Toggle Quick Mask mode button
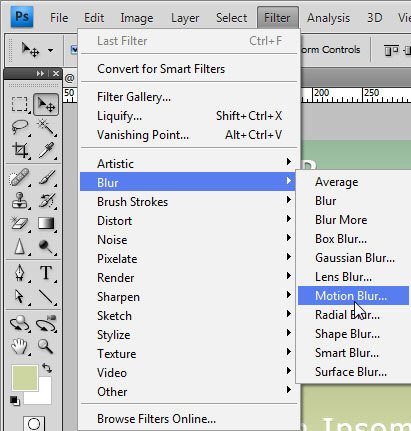Image resolution: width=411 pixels, height=431 pixels. (34, 423)
